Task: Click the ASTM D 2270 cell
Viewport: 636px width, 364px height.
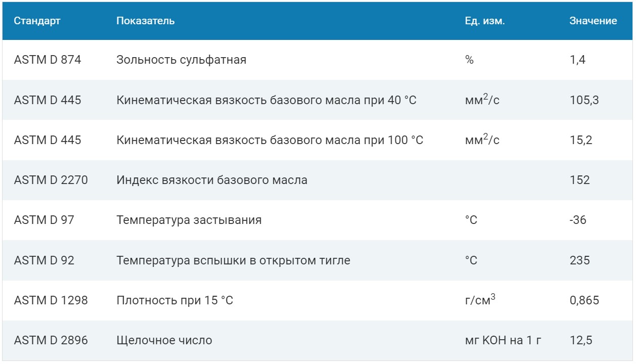Action: [51, 180]
